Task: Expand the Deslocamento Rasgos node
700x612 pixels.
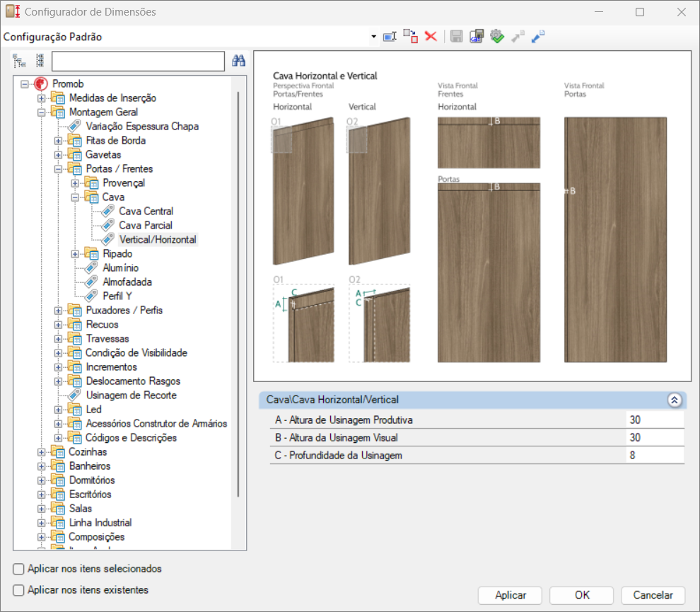Action: tap(58, 381)
